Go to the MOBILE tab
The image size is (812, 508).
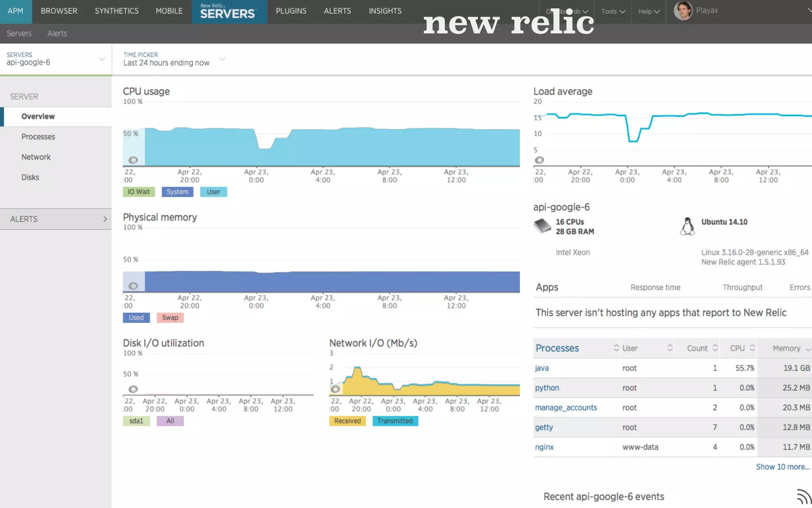click(x=169, y=11)
